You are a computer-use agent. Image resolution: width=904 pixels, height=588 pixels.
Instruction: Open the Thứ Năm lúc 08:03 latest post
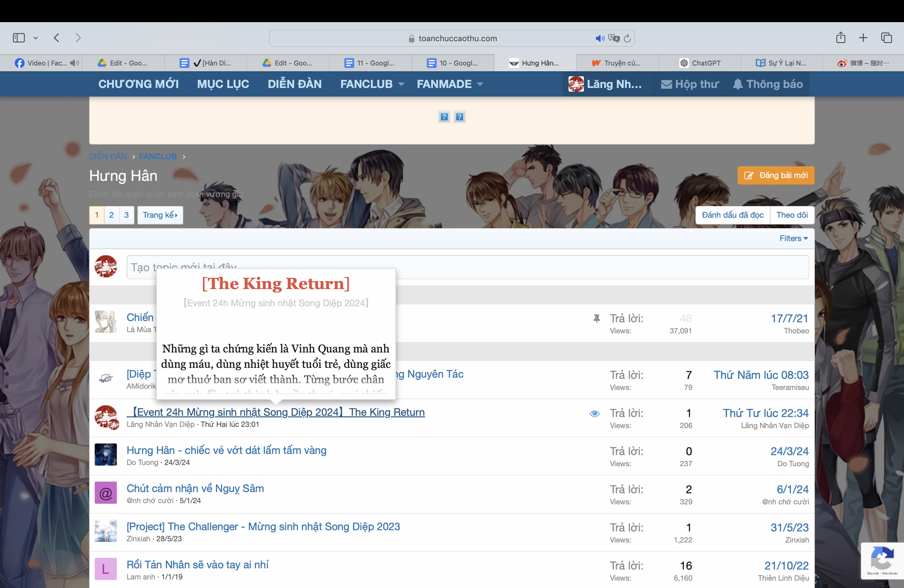click(761, 375)
